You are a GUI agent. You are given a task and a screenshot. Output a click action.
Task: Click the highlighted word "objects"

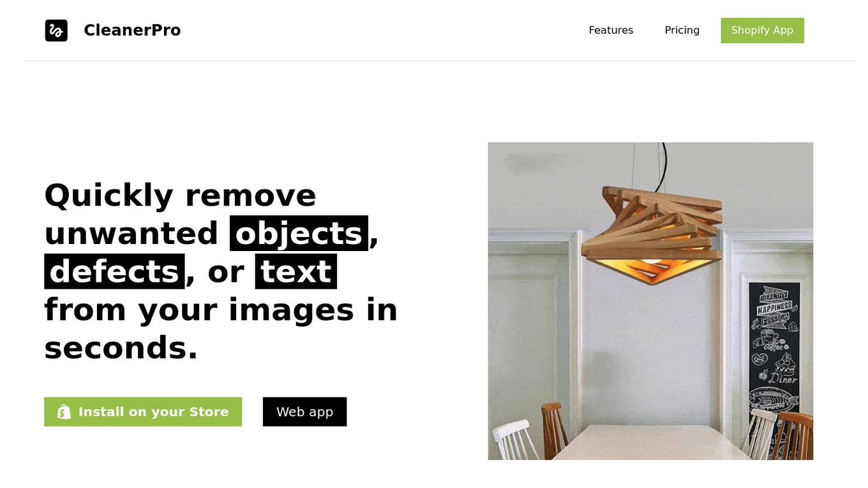pyautogui.click(x=299, y=233)
